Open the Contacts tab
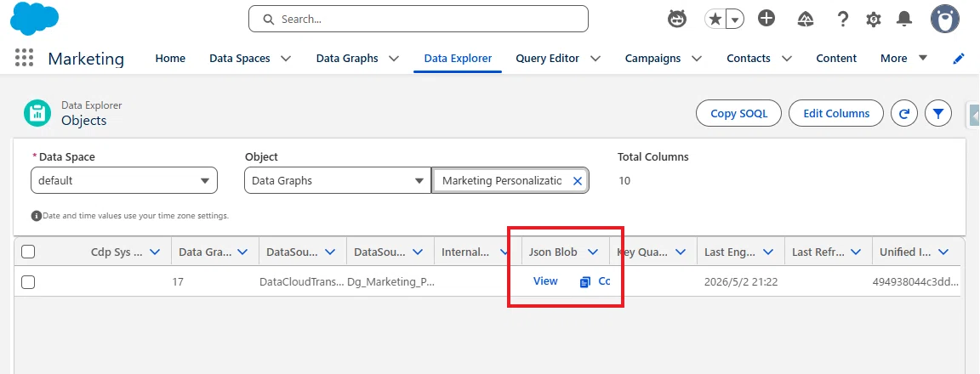Viewport: 980px width, 374px height. coord(748,58)
